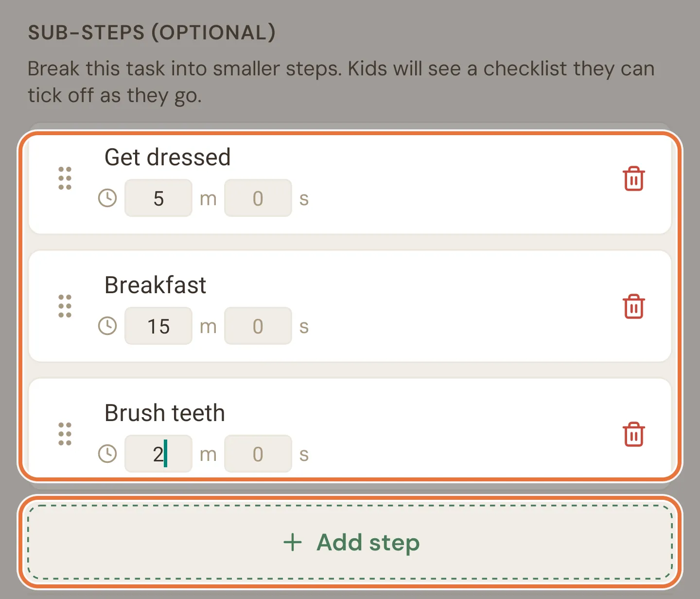Select the Breakfast step title
This screenshot has height=599, width=700.
[x=155, y=285]
